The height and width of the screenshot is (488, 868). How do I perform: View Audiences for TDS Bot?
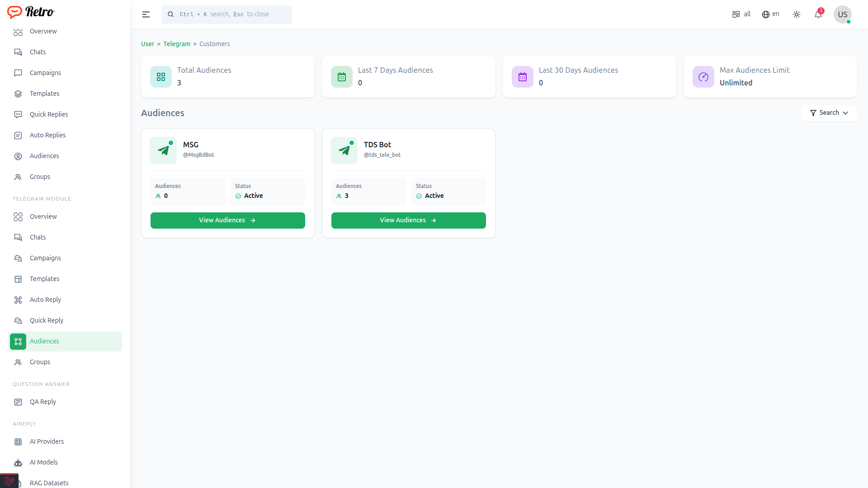click(x=408, y=221)
